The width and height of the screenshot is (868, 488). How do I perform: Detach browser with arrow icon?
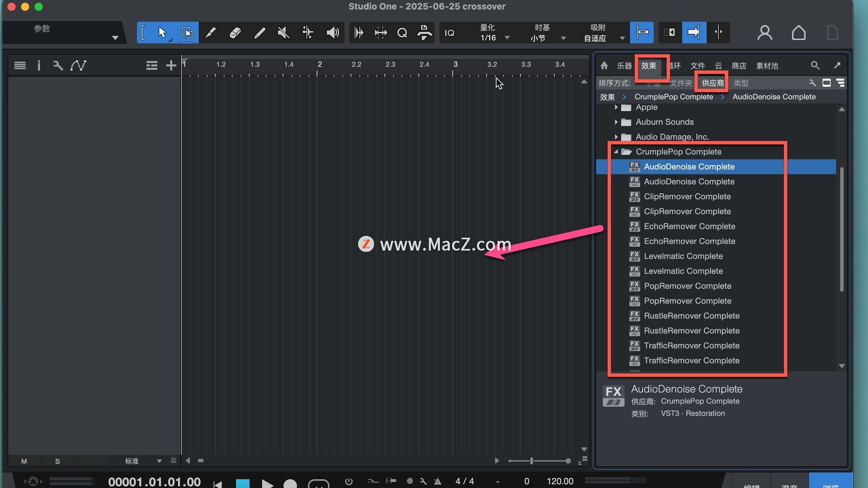click(837, 66)
